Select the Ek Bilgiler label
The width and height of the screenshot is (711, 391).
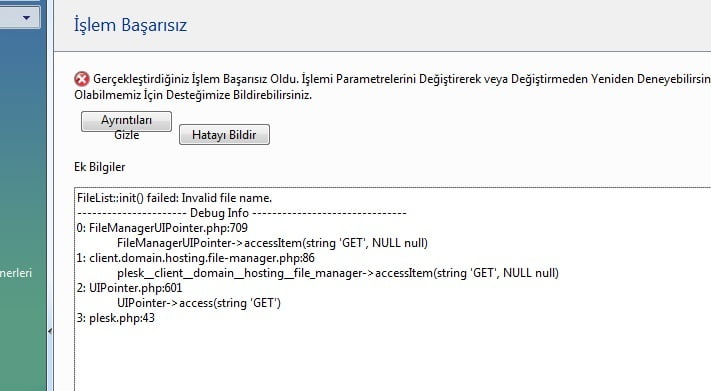coord(100,167)
